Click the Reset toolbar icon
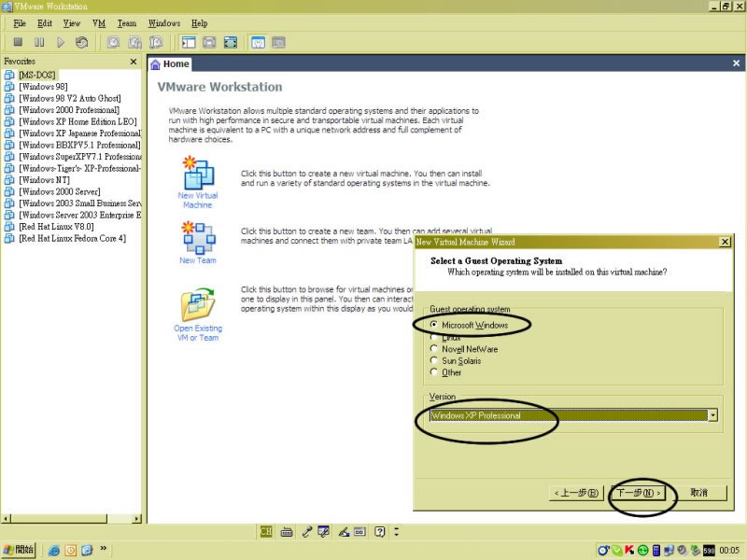The image size is (747, 560). pos(81,42)
